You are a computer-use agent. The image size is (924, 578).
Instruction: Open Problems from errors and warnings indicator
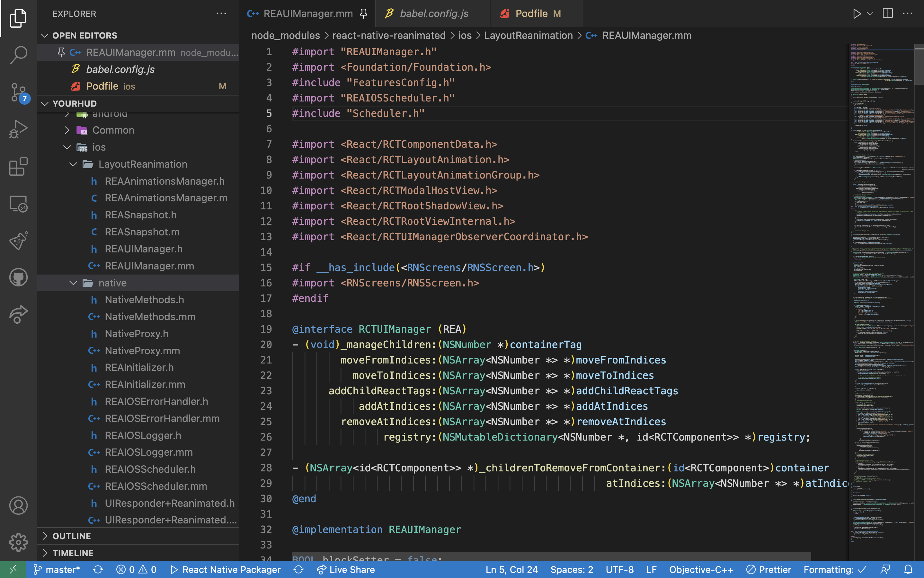(x=136, y=570)
